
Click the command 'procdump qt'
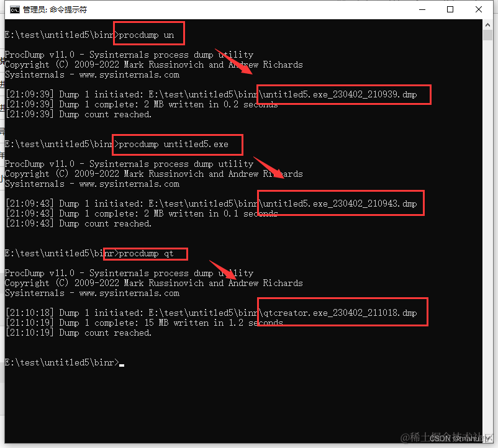point(147,254)
